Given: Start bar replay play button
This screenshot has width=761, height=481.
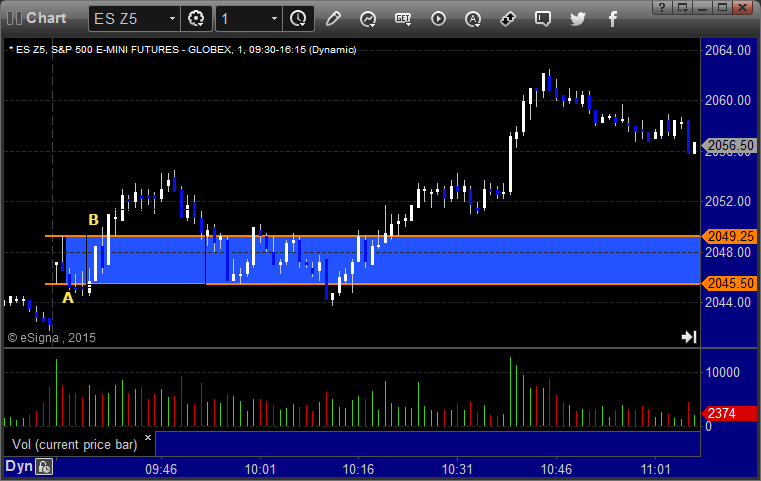Looking at the screenshot, I should click(438, 19).
